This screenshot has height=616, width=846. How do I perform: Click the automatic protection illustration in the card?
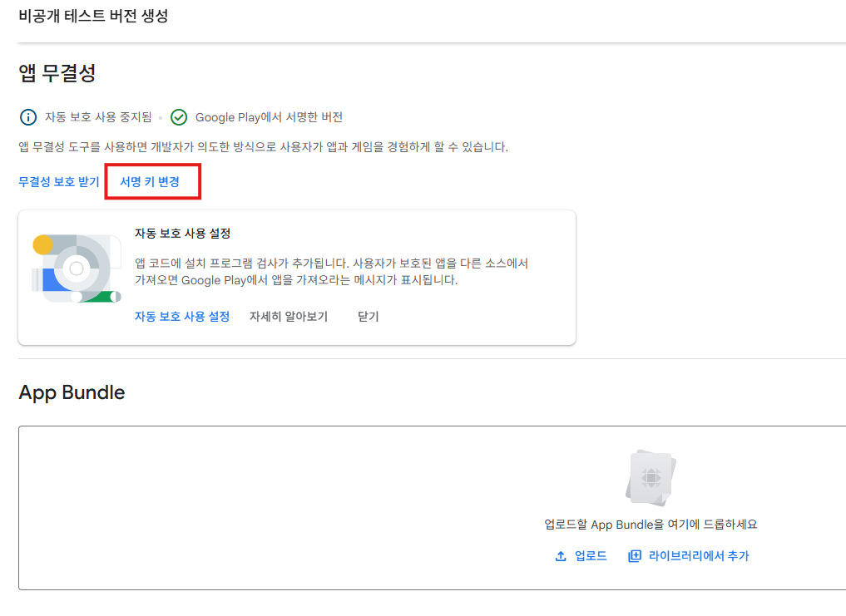77,269
